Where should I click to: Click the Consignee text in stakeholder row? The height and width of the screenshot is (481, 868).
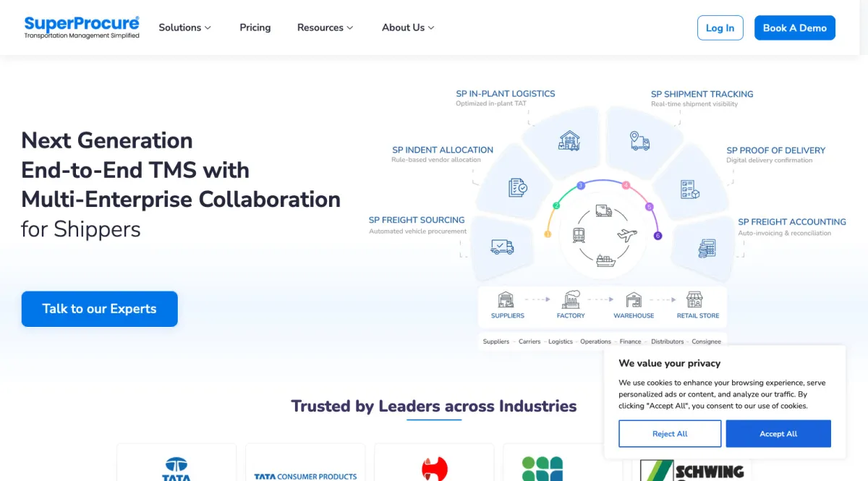(x=706, y=341)
